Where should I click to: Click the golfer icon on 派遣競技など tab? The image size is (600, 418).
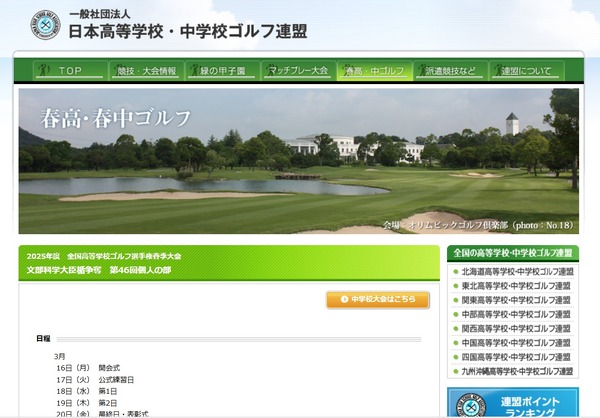point(422,70)
